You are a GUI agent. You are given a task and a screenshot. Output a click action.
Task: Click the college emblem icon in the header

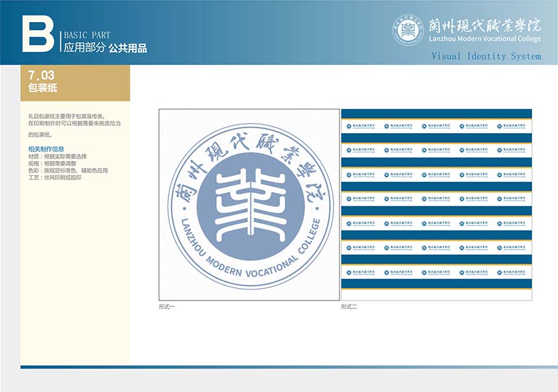pyautogui.click(x=408, y=30)
